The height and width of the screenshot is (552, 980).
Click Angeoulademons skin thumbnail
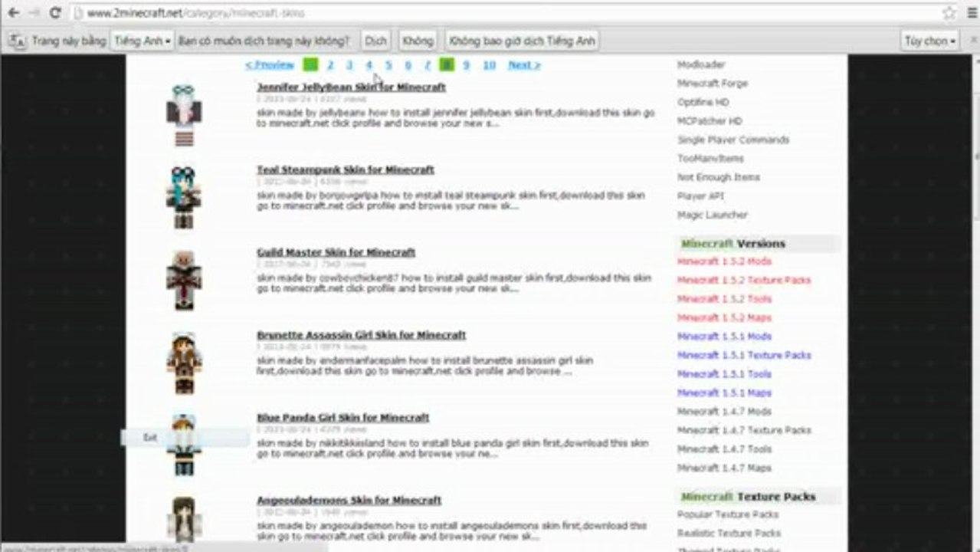point(184,521)
